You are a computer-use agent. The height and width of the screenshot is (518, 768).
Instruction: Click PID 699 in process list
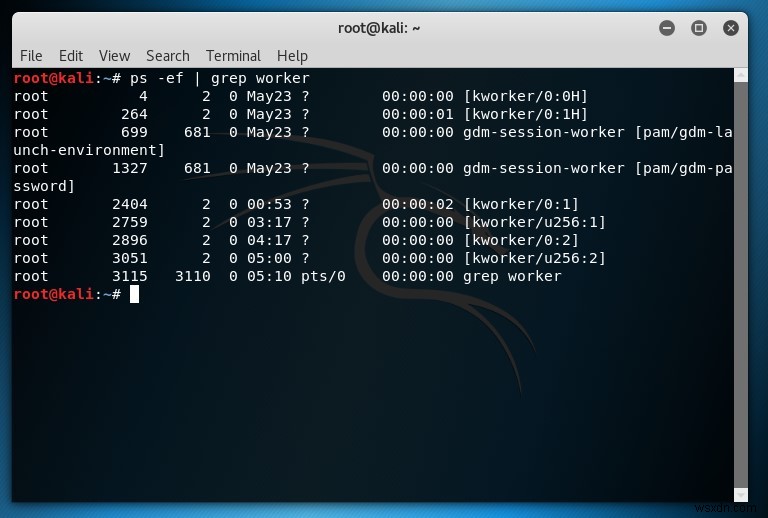(134, 132)
